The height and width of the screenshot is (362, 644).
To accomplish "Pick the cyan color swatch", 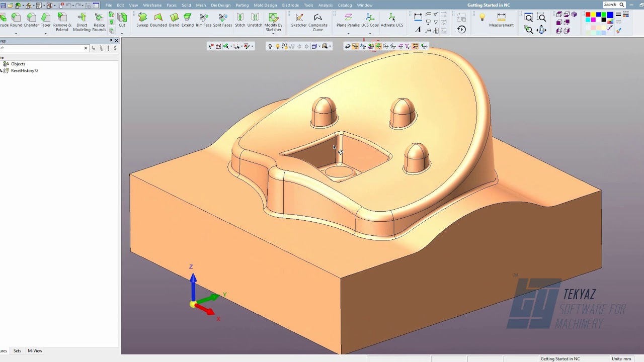I will 588,20.
